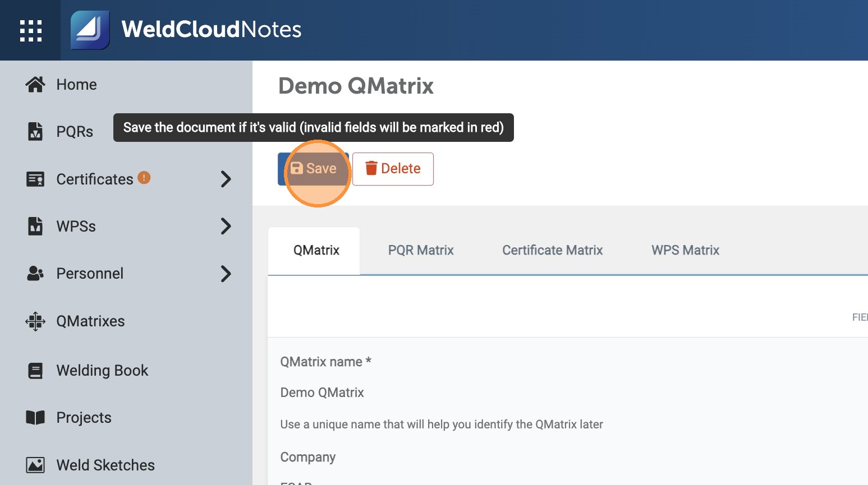Switch to the PQR Matrix tab
The image size is (868, 485).
click(x=421, y=250)
